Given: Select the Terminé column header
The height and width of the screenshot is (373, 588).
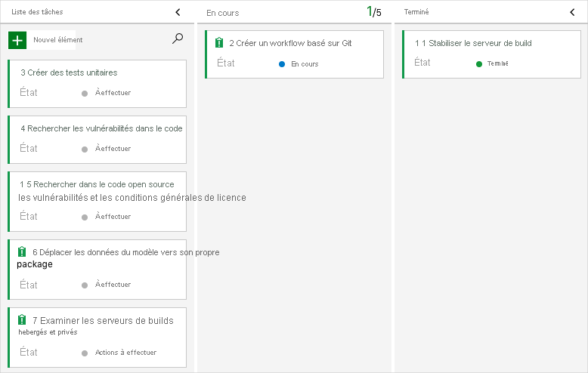Looking at the screenshot, I should (x=416, y=12).
